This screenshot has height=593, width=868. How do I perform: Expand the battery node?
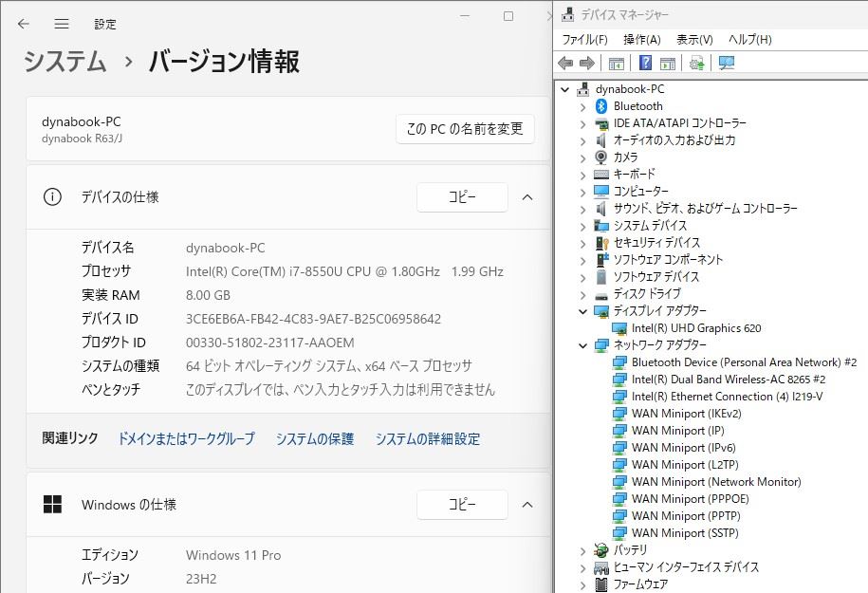pos(582,550)
